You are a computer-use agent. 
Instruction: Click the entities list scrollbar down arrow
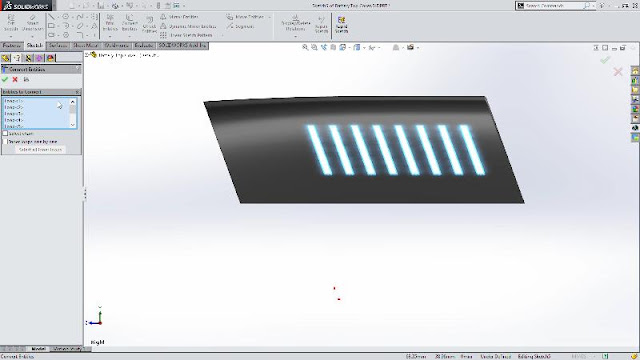pyautogui.click(x=73, y=125)
